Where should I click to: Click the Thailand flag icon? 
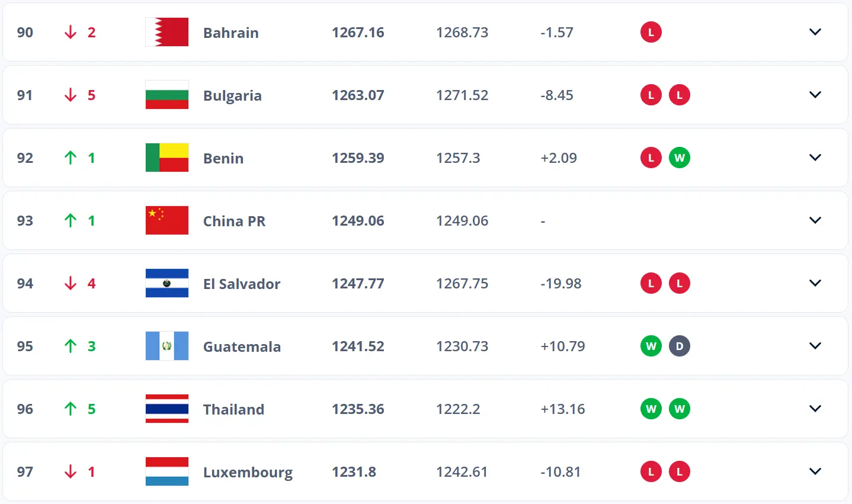click(167, 409)
